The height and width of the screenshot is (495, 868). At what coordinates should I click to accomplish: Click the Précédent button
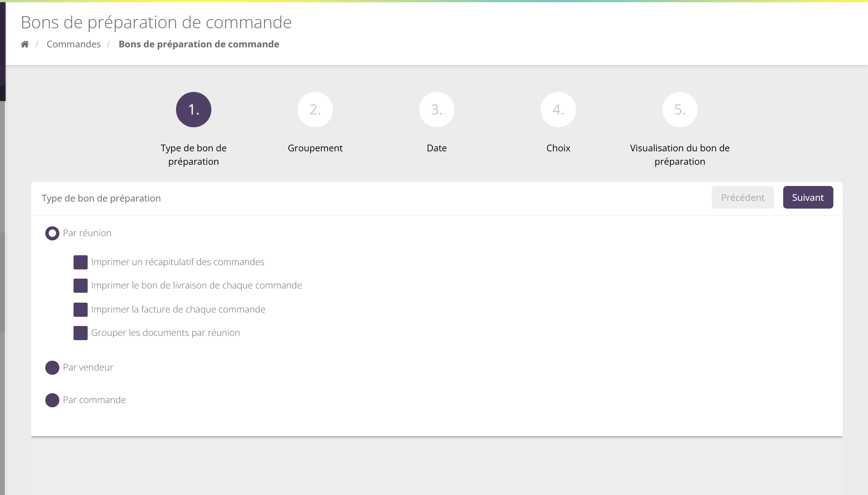(743, 197)
